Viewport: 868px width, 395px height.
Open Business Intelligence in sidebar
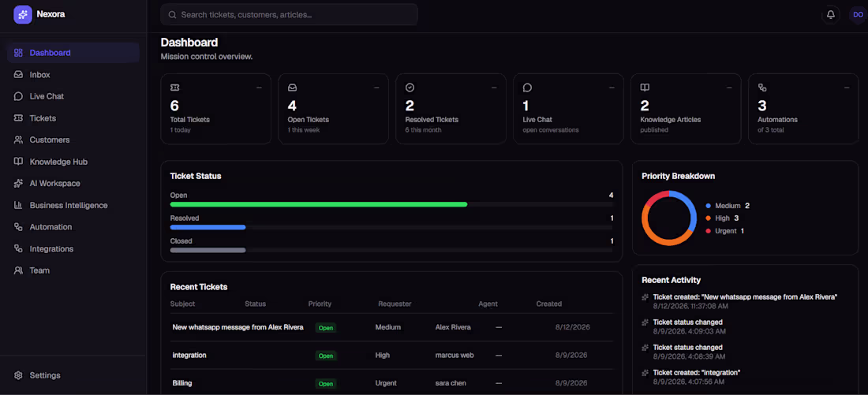[x=73, y=205]
